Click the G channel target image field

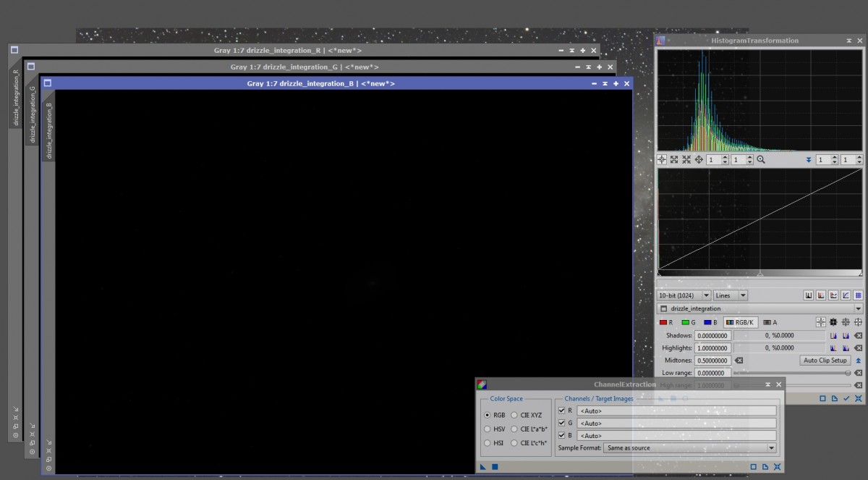click(676, 423)
